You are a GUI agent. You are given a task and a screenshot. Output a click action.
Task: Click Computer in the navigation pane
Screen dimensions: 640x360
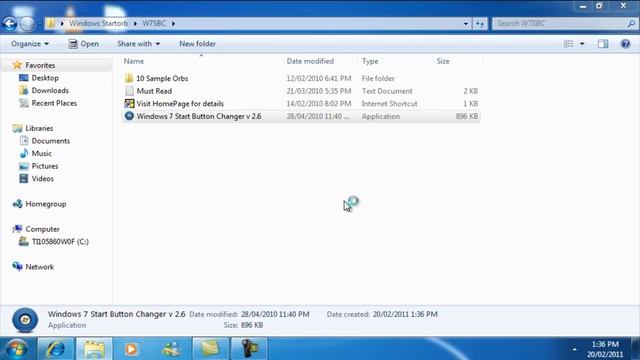click(42, 229)
